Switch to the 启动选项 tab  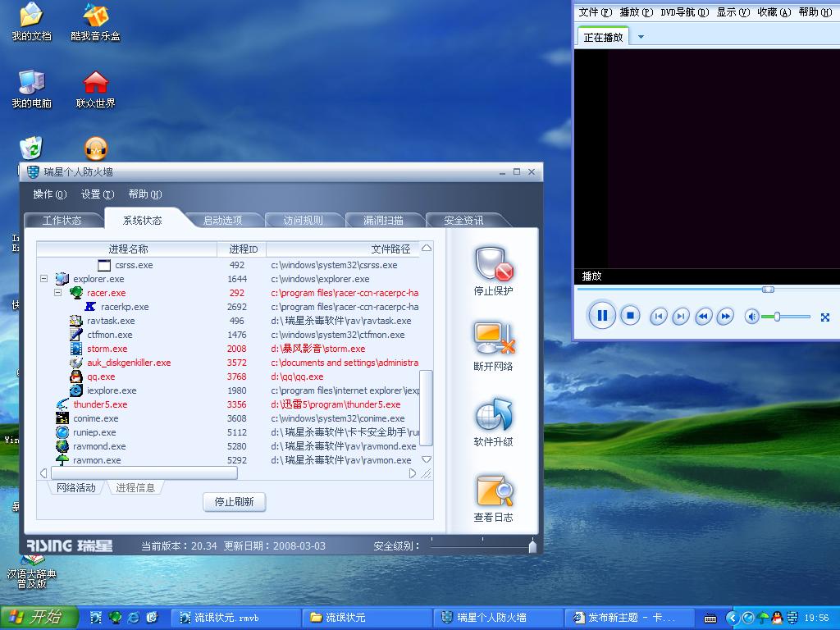[x=222, y=221]
